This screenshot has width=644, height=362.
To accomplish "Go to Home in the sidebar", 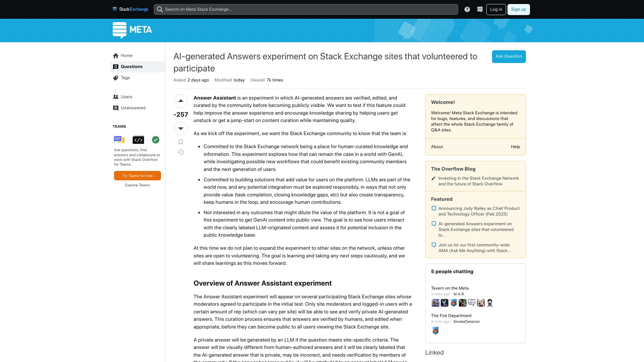I will (x=138, y=56).
